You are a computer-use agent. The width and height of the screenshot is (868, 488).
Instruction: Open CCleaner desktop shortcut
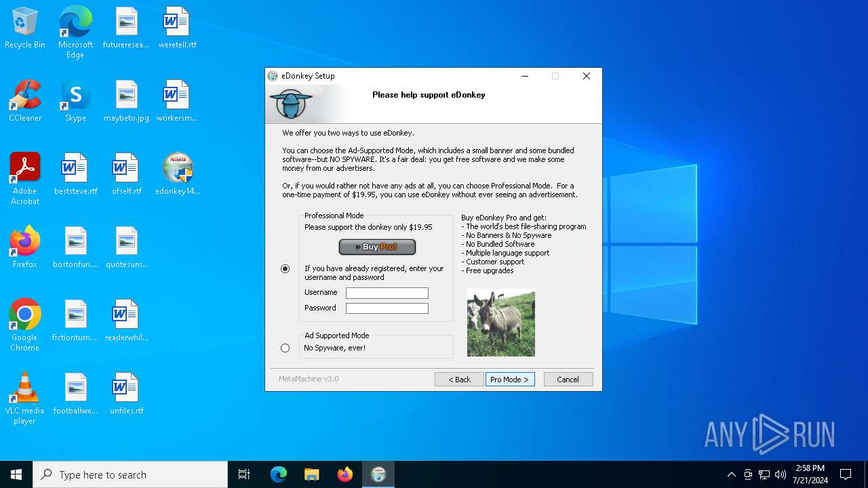25,102
